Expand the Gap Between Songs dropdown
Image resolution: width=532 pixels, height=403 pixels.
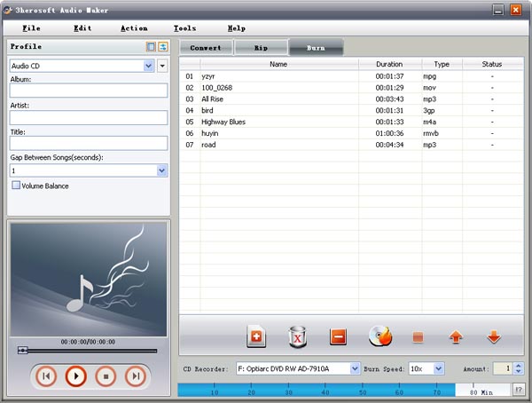click(162, 170)
